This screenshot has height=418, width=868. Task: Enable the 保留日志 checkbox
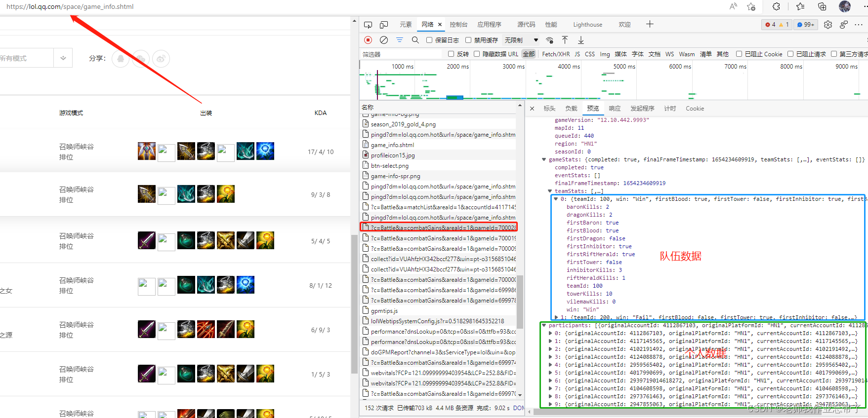pos(429,40)
